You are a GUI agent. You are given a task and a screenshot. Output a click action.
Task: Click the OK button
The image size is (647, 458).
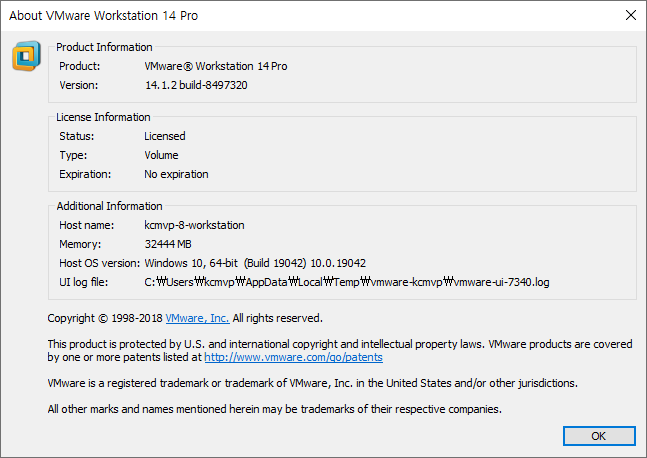click(x=599, y=436)
